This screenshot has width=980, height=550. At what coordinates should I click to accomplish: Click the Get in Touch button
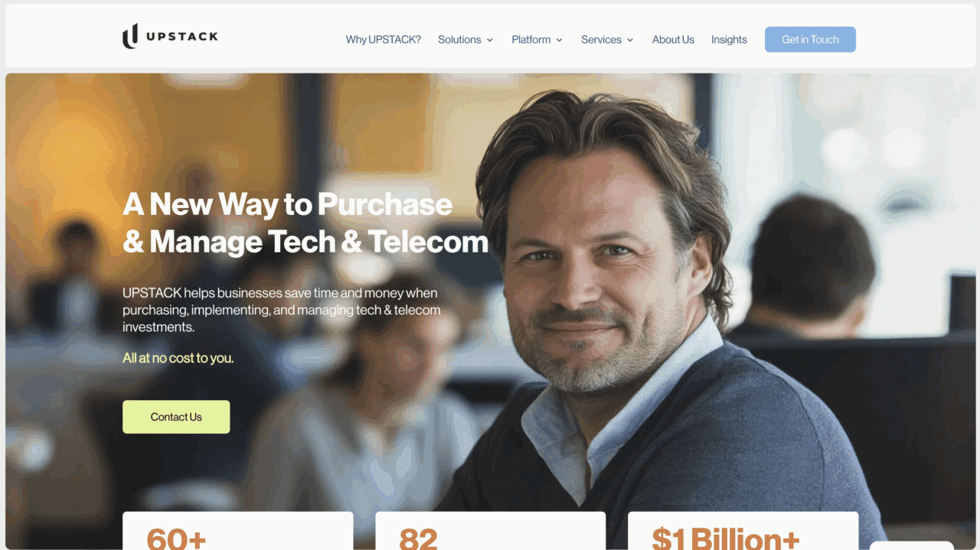[810, 40]
